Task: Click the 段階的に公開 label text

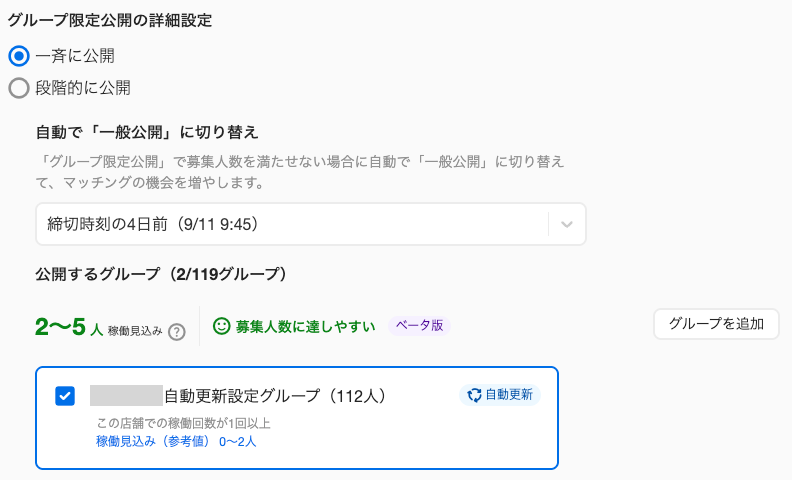Action: 83,88
